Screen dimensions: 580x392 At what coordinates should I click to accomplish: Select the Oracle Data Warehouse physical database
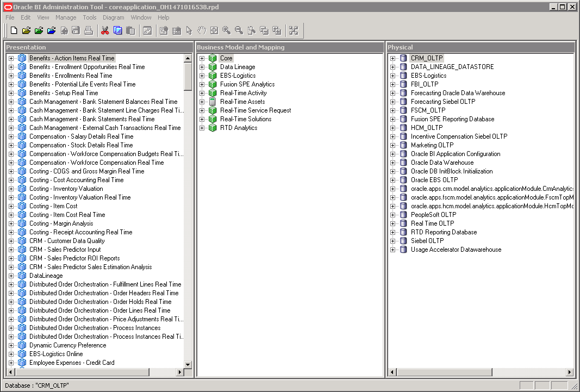click(x=442, y=162)
